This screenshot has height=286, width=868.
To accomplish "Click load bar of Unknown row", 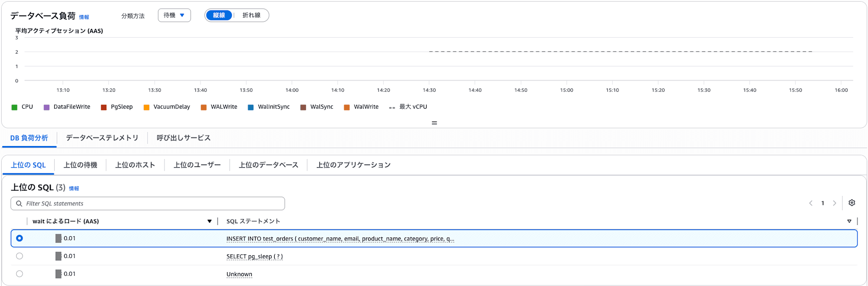I will pos(59,274).
